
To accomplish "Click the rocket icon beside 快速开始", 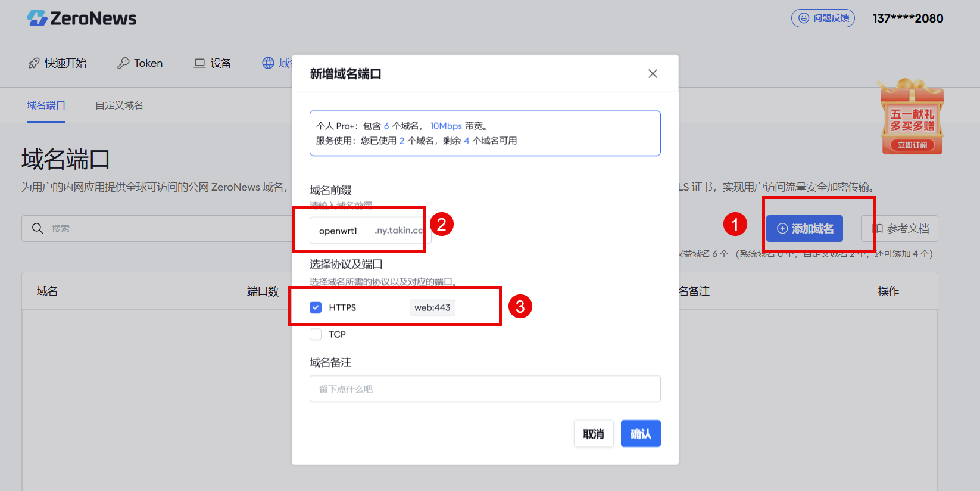I will [34, 63].
